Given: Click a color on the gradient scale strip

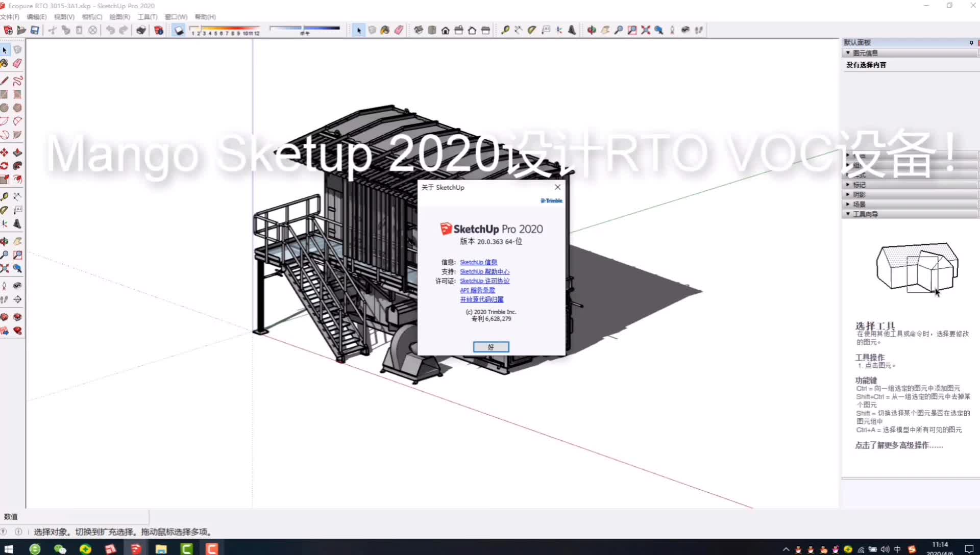Looking at the screenshot, I should [225, 29].
